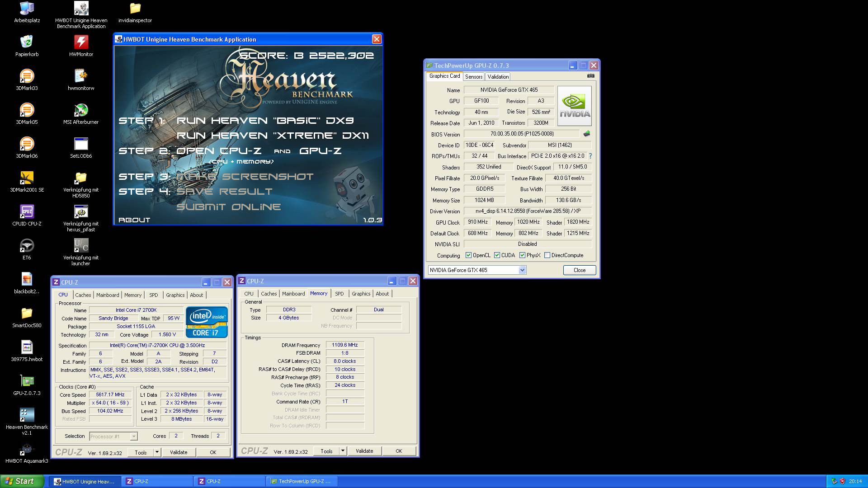The width and height of the screenshot is (868, 488).
Task: Run Heaven "Basic" DX9 benchmark
Action: click(x=265, y=121)
